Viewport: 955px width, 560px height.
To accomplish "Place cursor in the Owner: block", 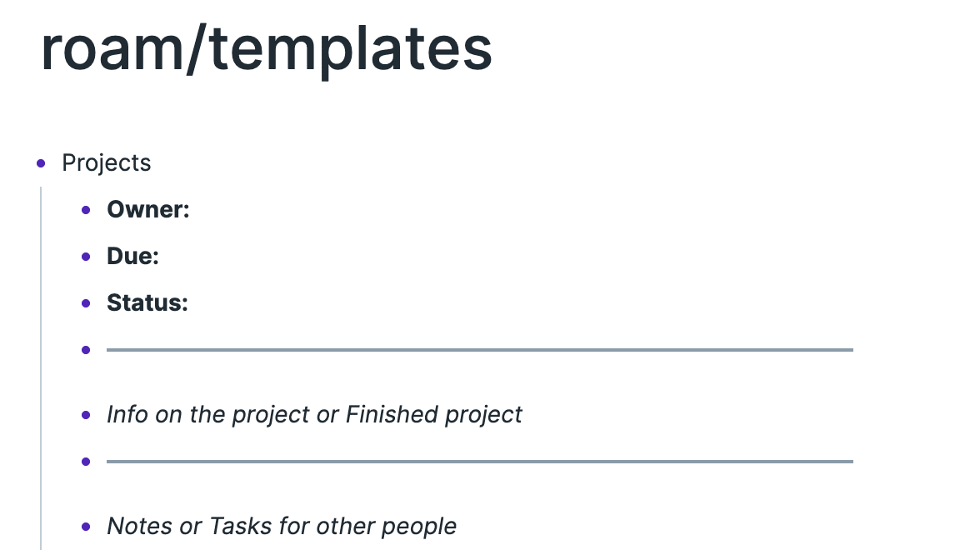I will point(148,210).
